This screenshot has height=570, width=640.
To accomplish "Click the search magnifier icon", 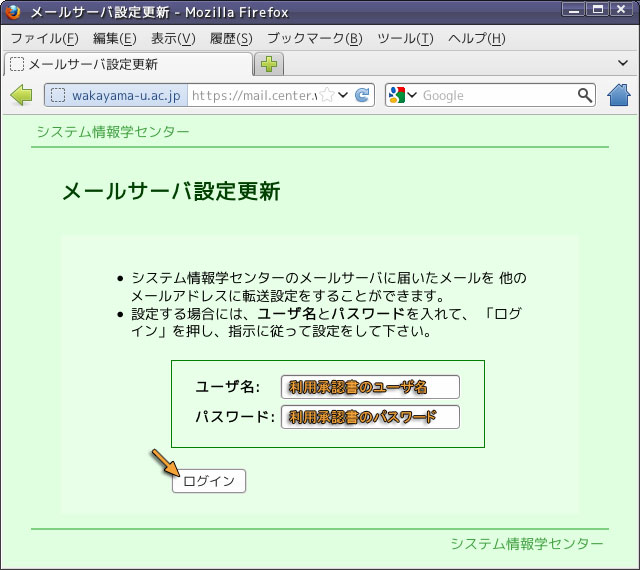I will pyautogui.click(x=584, y=95).
